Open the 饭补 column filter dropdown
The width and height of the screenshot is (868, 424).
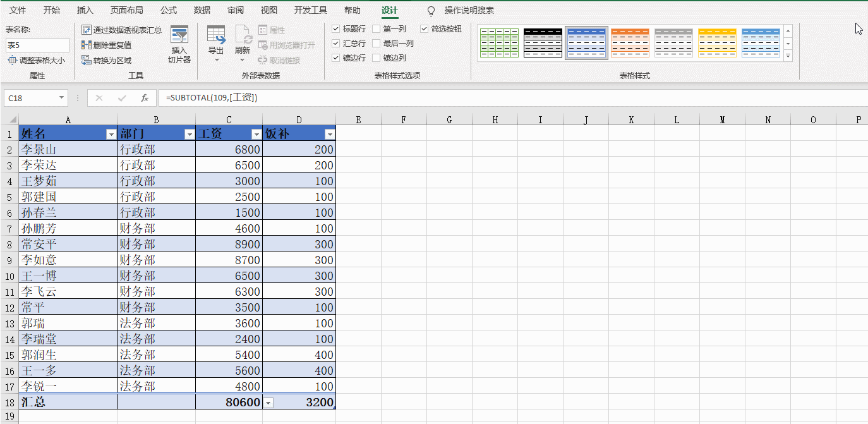(x=330, y=134)
